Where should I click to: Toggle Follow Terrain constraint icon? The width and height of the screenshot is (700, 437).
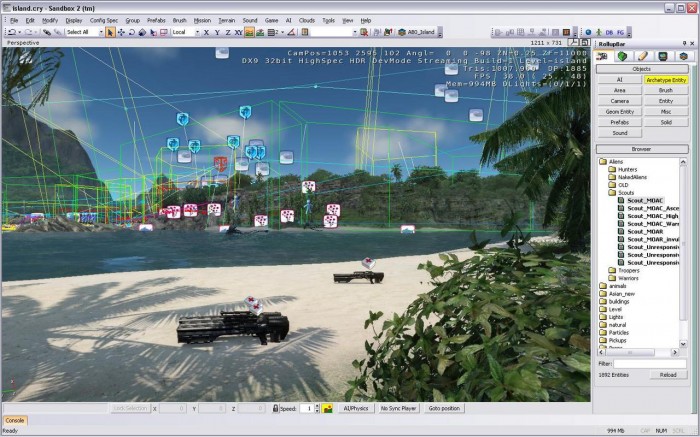point(249,32)
